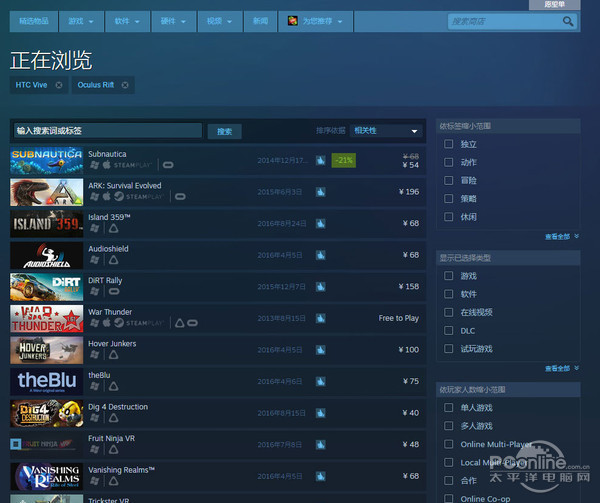Image resolution: width=600 pixels, height=503 pixels.
Task: Click Subnautica's -21% discount badge
Action: [344, 160]
